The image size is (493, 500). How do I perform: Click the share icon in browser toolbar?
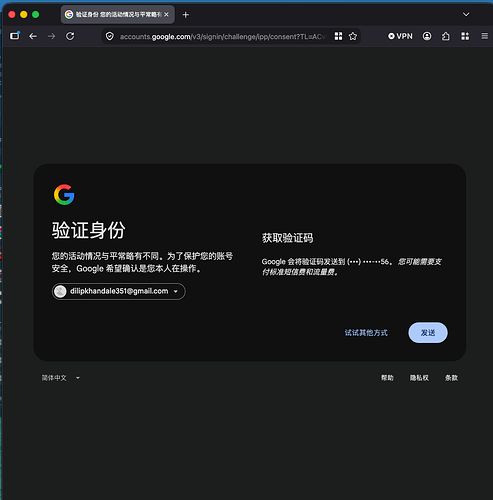(446, 36)
